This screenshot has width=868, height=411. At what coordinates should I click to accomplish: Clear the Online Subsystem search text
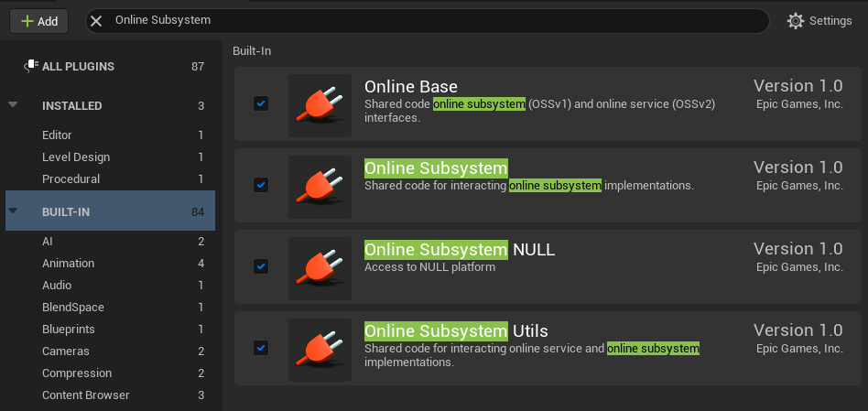(96, 21)
